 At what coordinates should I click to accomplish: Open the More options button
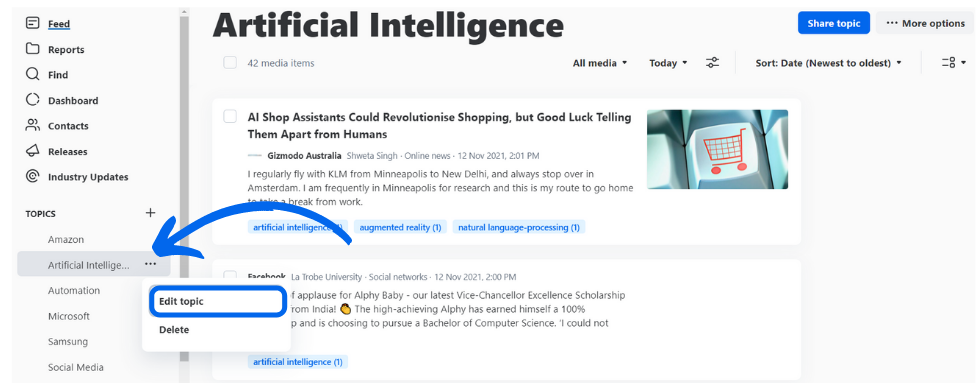tap(925, 23)
